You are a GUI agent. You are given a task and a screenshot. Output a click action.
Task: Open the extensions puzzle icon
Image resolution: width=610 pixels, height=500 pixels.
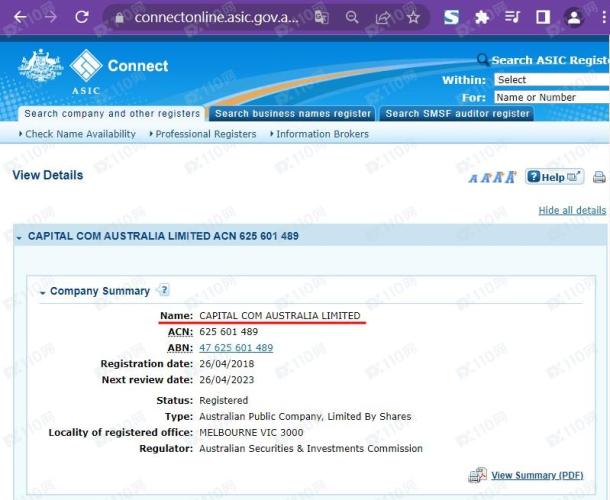click(482, 17)
